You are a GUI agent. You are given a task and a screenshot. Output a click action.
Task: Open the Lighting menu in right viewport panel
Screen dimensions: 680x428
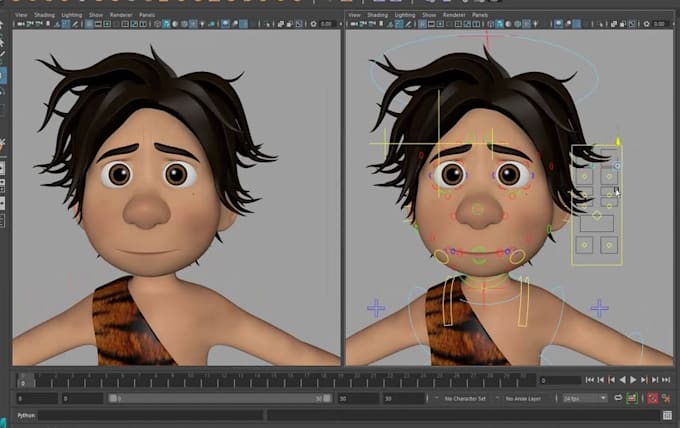(405, 15)
